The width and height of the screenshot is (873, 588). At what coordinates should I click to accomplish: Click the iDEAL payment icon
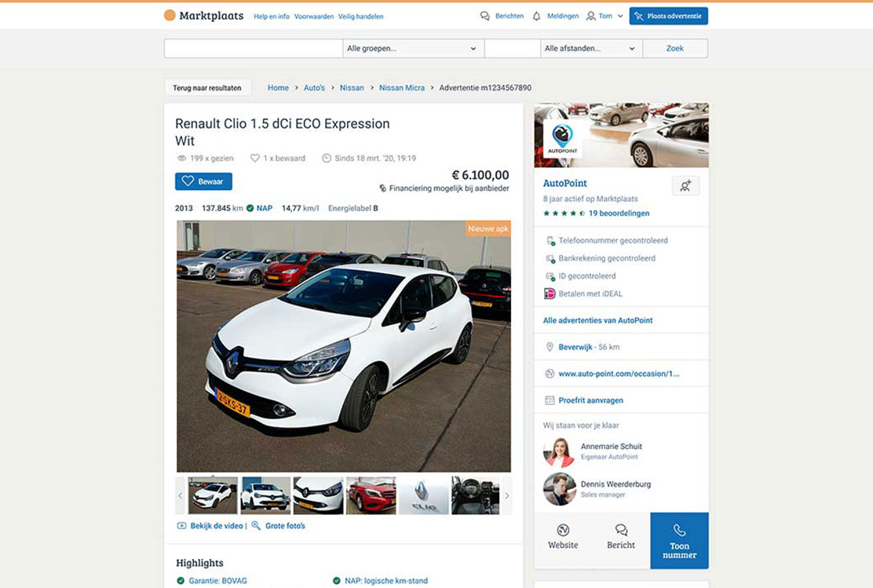point(550,294)
